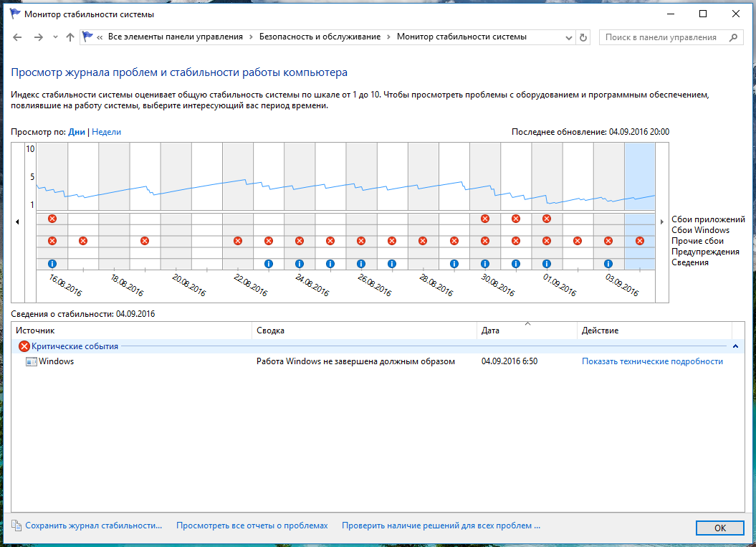Collapse the Критические события group
Screen dimensions: 756x547
pyautogui.click(x=735, y=346)
